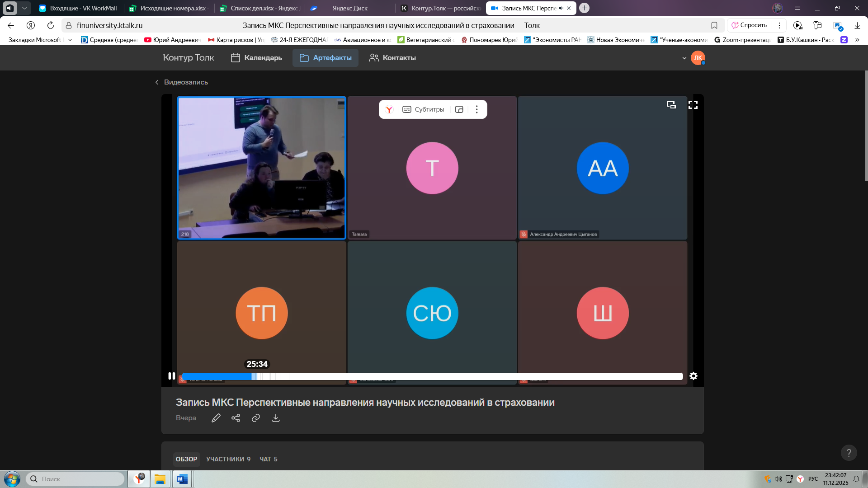Pause the video recording playback

pyautogui.click(x=171, y=376)
